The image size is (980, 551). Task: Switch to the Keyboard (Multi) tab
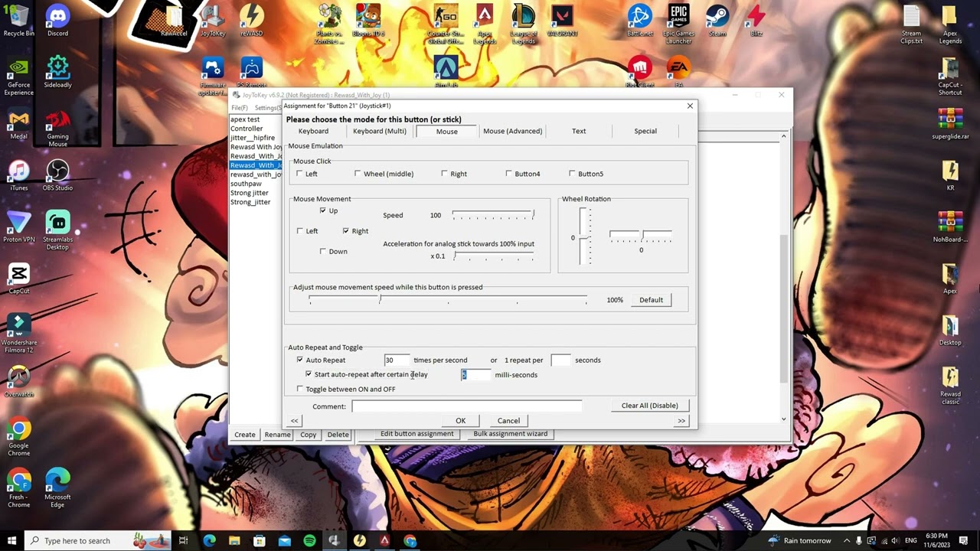coord(380,131)
